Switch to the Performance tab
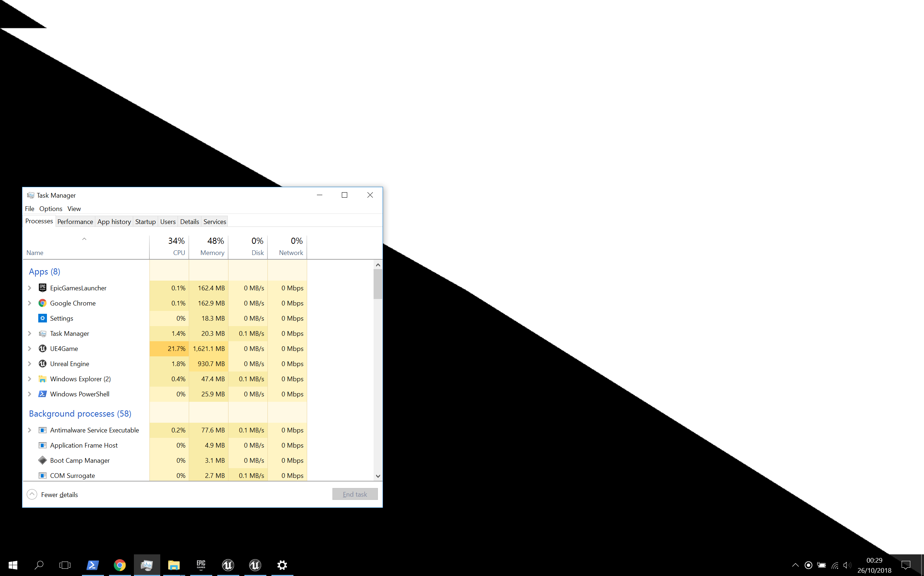 (x=75, y=222)
